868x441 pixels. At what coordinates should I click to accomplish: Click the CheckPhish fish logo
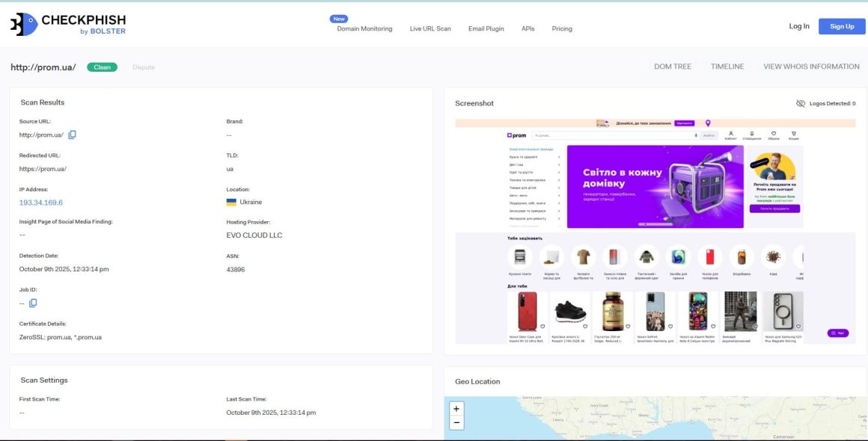tap(24, 24)
